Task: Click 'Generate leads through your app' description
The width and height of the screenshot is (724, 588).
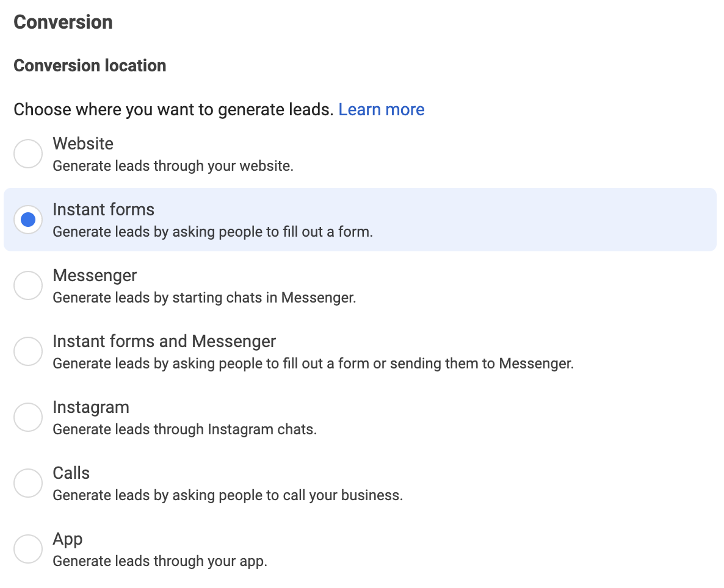Action: tap(160, 561)
